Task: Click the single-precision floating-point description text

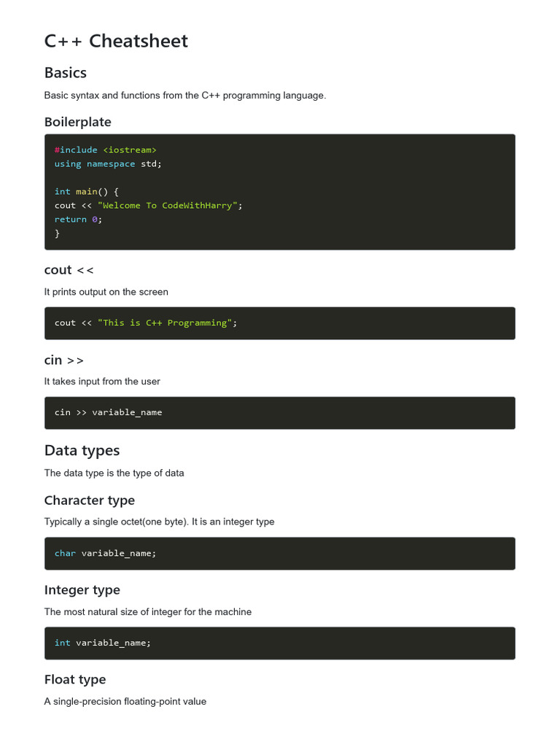Action: (125, 702)
